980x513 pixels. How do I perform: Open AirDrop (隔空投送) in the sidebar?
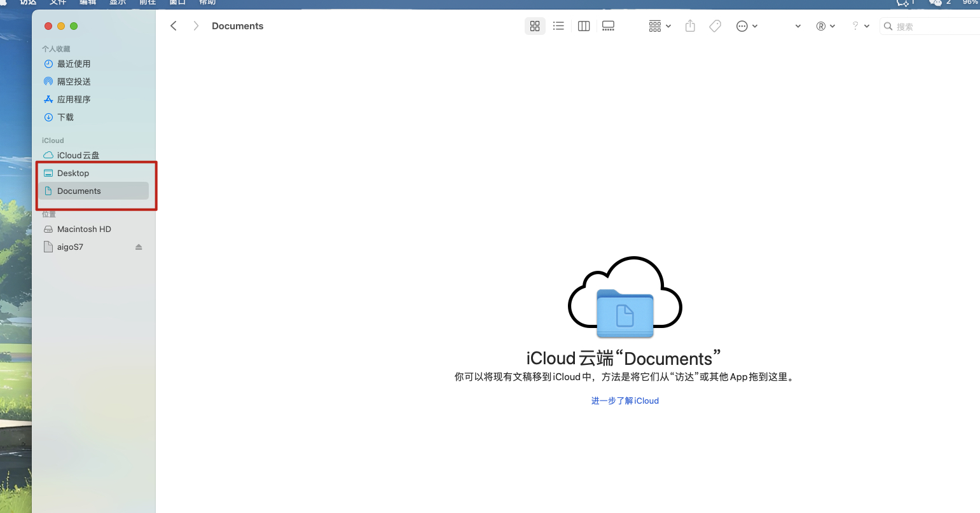coord(74,81)
